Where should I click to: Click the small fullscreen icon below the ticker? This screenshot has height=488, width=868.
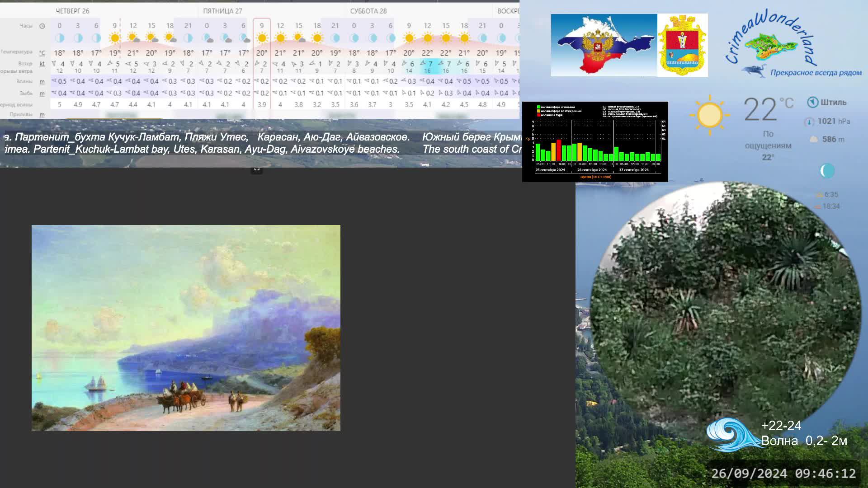tap(256, 169)
